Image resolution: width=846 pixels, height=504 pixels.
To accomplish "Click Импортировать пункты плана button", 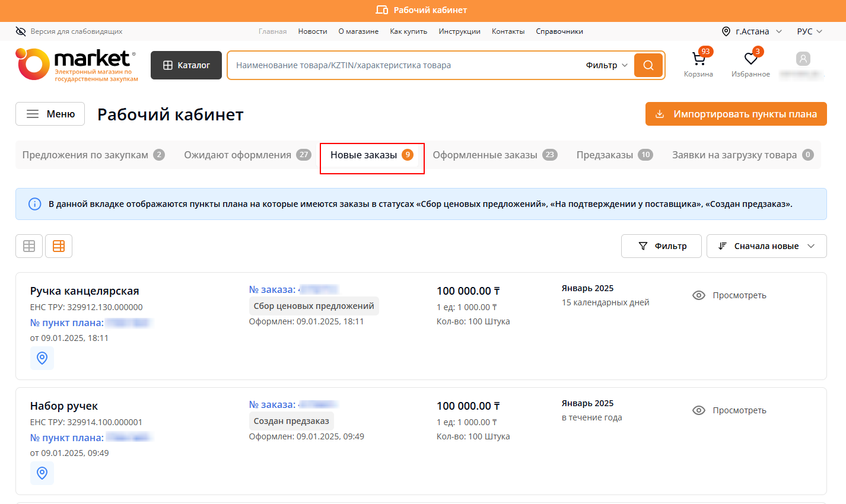I will (x=736, y=114).
